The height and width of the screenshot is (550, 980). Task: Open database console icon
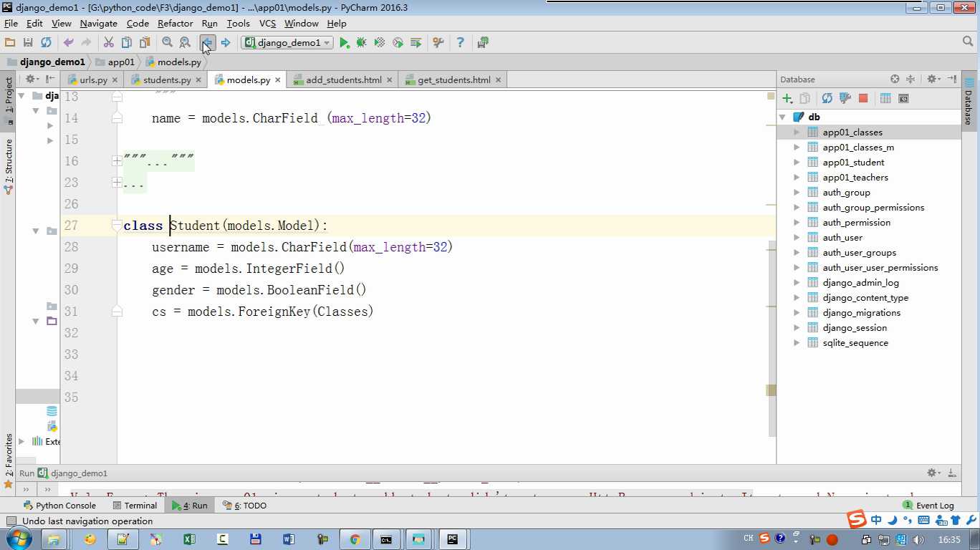tap(903, 98)
